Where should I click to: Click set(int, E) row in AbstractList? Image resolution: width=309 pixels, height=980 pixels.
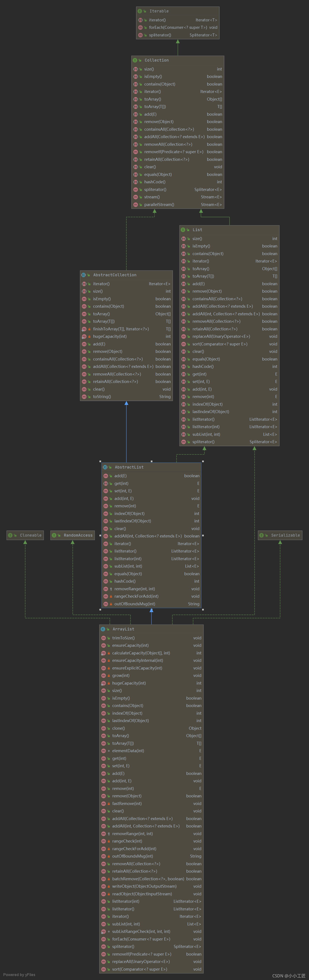(x=151, y=491)
